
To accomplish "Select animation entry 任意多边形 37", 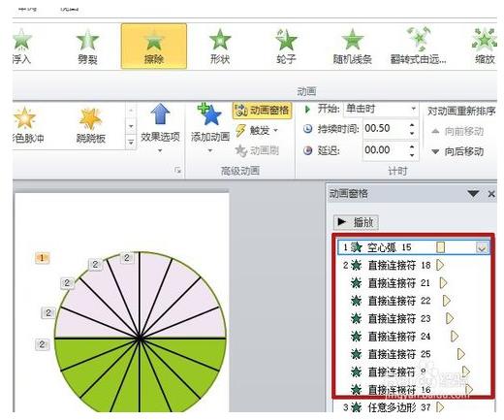I will (414, 407).
